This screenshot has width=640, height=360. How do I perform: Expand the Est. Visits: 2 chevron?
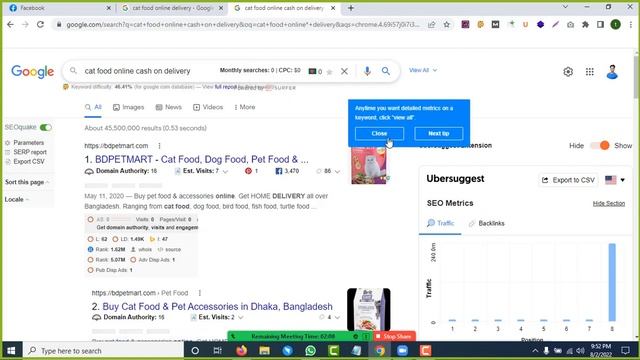(x=241, y=318)
